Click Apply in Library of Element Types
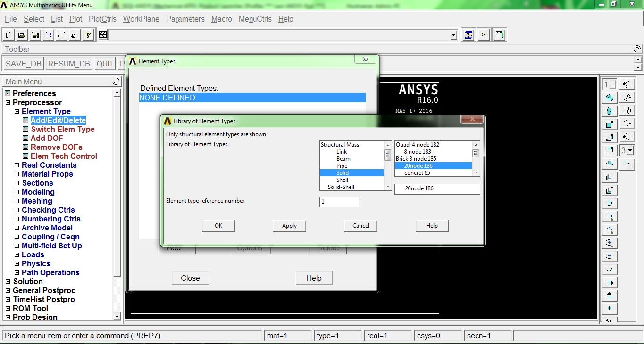Viewport: 644px width, 344px height. [x=289, y=226]
